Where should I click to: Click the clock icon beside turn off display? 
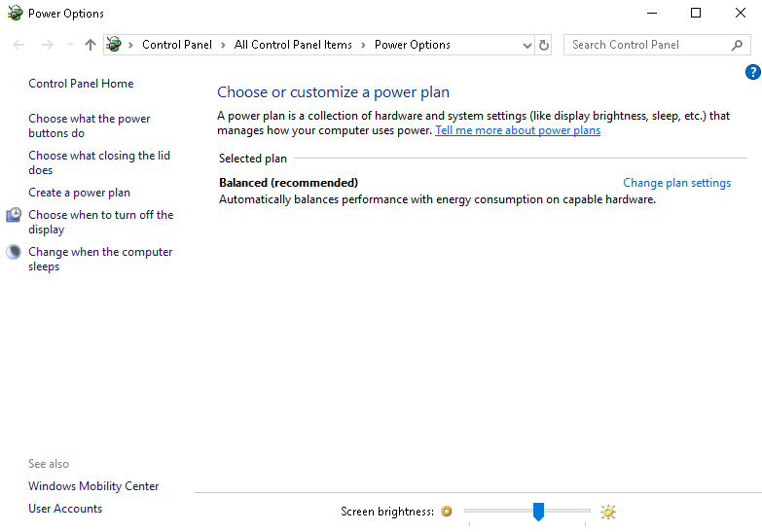point(14,215)
